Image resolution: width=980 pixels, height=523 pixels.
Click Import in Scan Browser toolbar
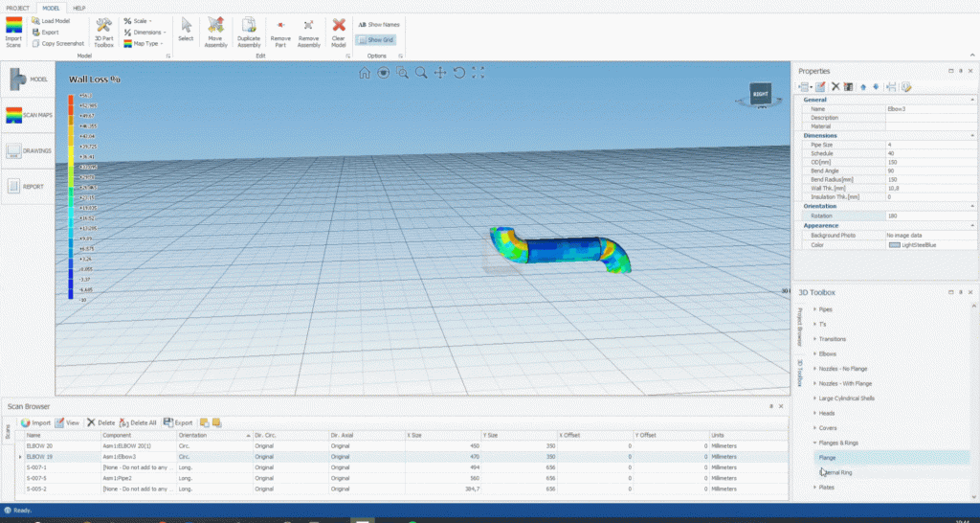35,423
